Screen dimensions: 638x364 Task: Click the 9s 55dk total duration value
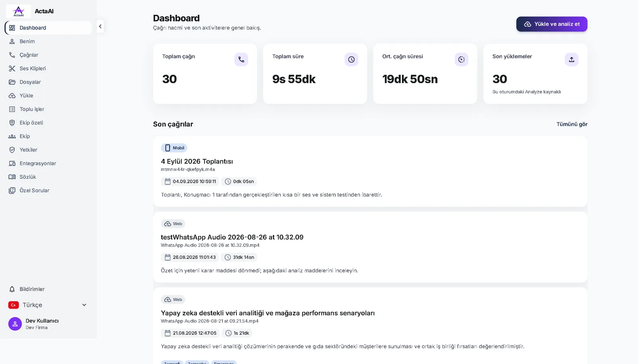pyautogui.click(x=294, y=79)
